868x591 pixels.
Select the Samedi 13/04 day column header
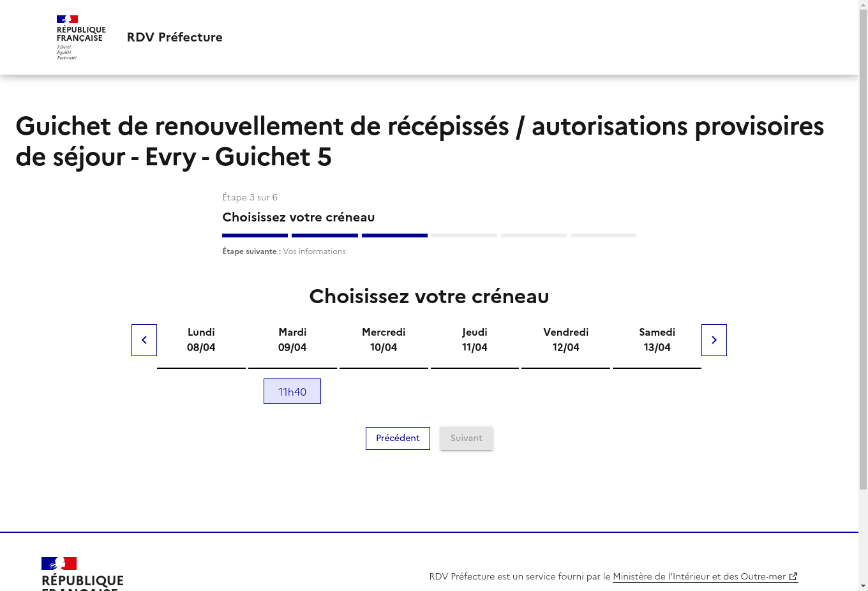(657, 340)
